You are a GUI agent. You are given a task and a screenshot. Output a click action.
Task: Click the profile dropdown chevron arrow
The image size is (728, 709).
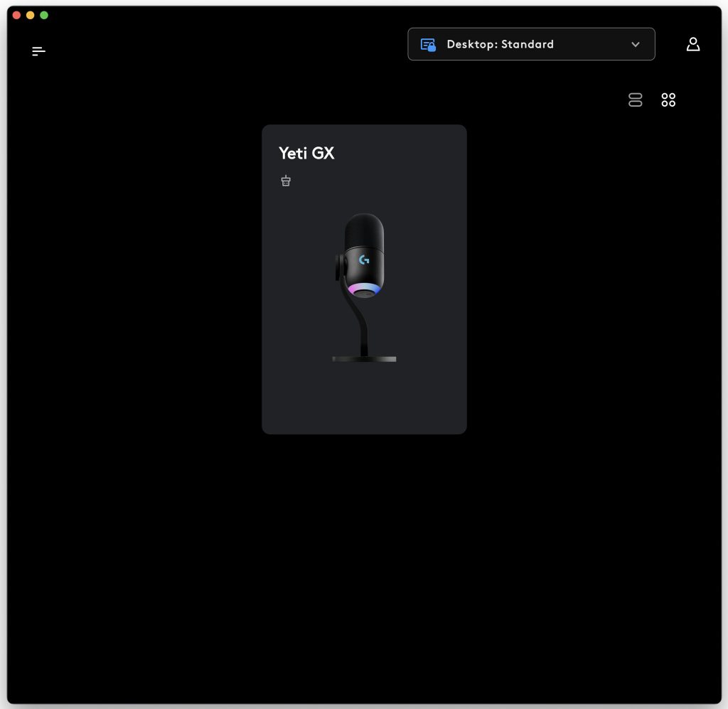pos(635,45)
